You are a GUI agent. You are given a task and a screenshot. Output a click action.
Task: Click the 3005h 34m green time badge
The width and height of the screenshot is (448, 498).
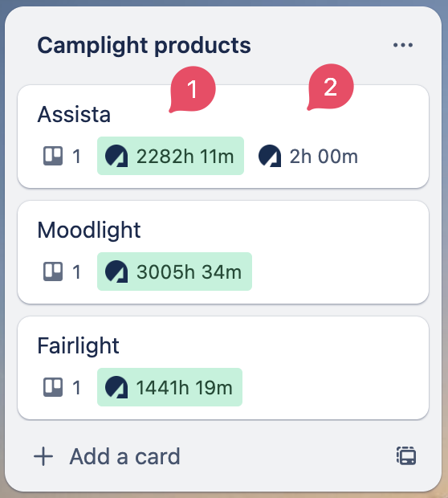pyautogui.click(x=175, y=271)
